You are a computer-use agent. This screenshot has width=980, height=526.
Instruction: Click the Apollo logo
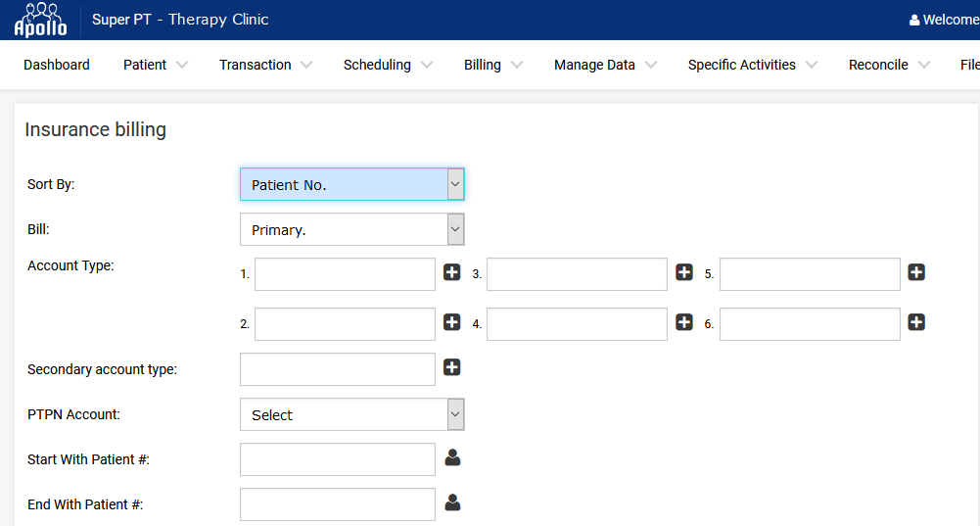click(40, 20)
